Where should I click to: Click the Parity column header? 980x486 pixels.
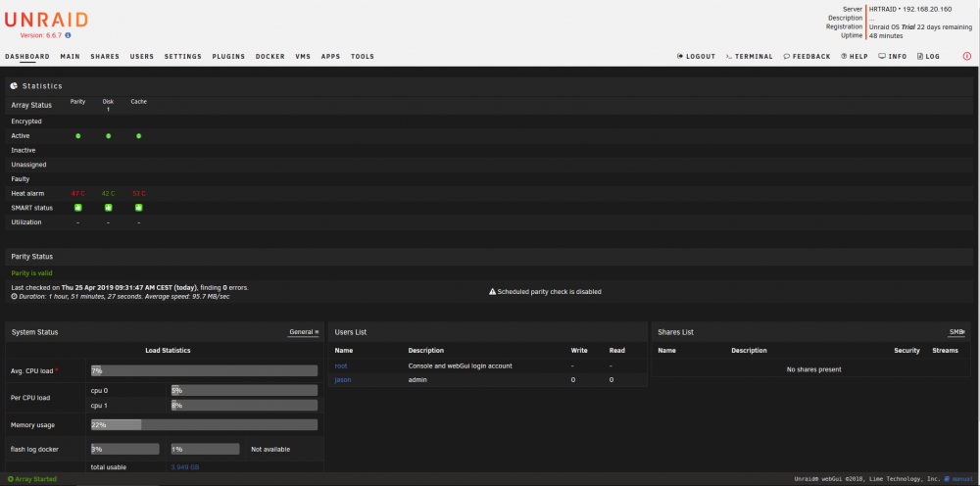(x=78, y=101)
